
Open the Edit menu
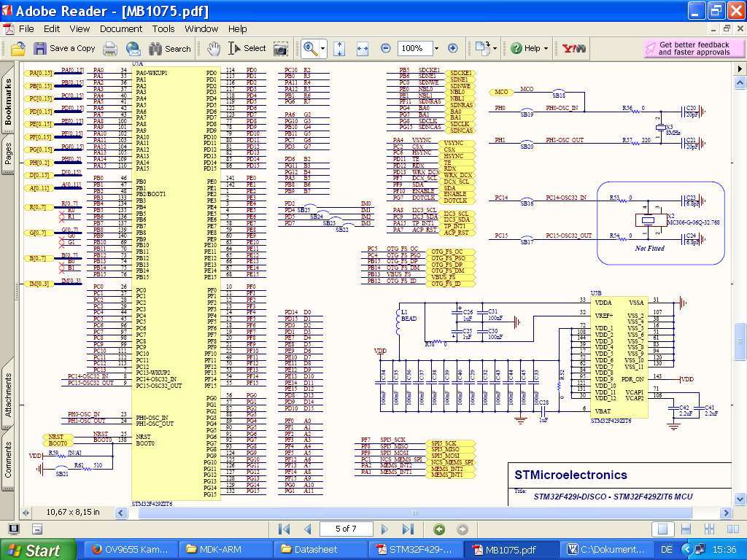click(52, 29)
